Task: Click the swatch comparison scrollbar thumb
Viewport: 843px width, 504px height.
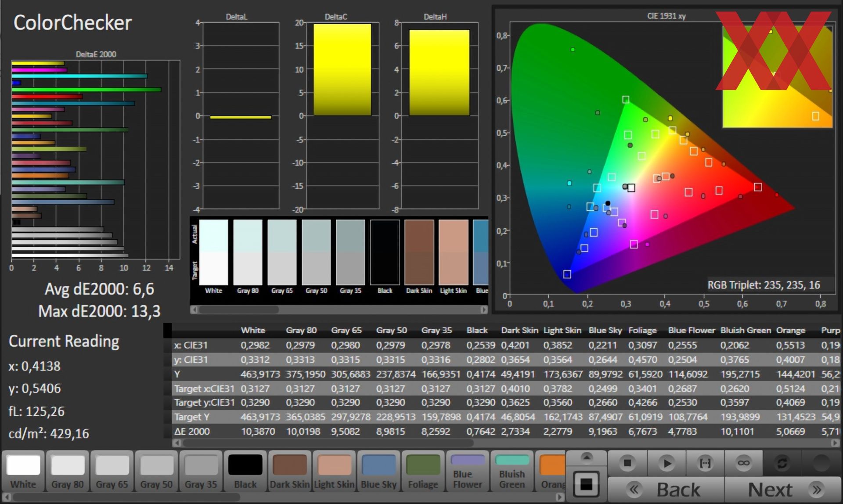Action: pyautogui.click(x=238, y=310)
